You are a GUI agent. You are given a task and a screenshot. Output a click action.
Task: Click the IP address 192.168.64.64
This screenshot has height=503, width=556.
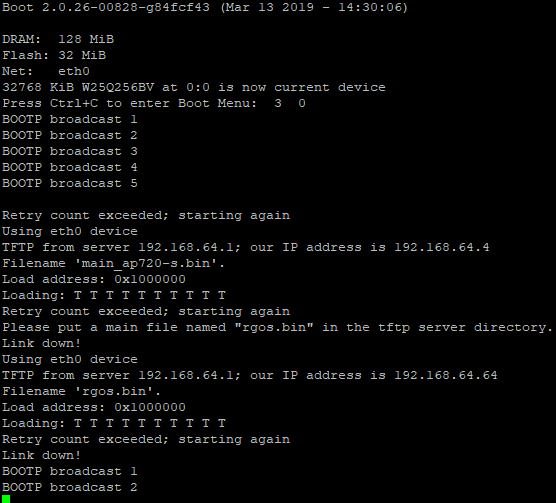(x=446, y=375)
